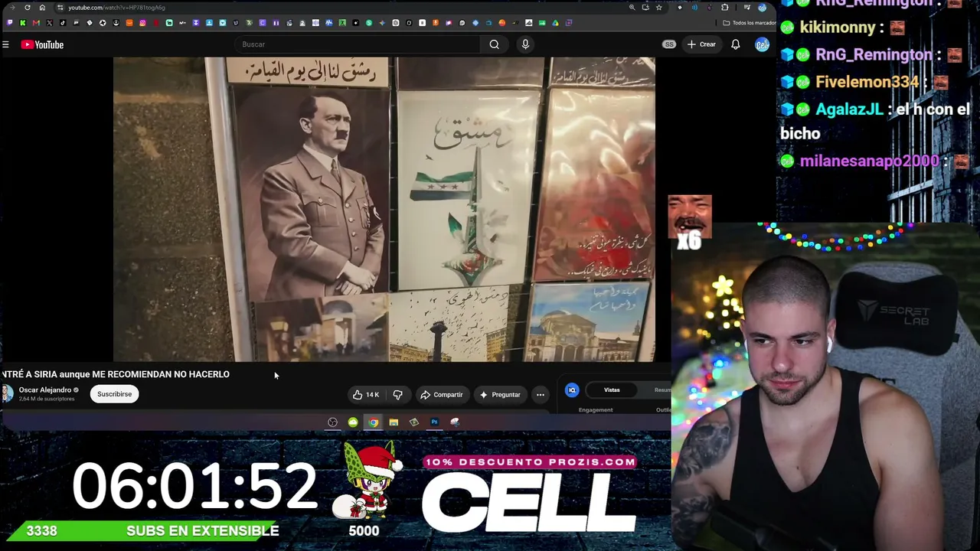Image resolution: width=980 pixels, height=551 pixels.
Task: Click the Buscar search field
Action: tap(358, 44)
